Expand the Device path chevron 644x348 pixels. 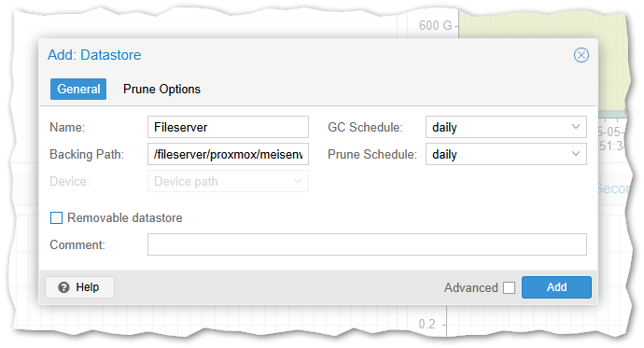[298, 181]
